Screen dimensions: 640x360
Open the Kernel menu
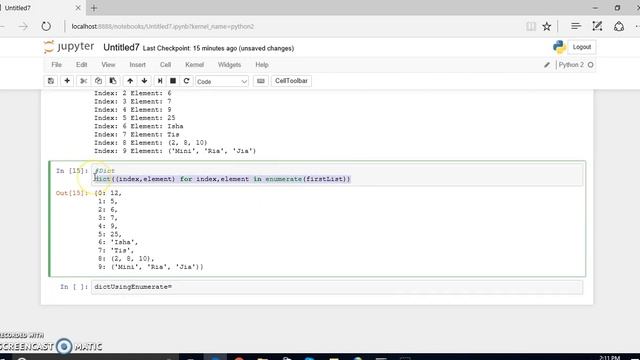tap(194, 65)
